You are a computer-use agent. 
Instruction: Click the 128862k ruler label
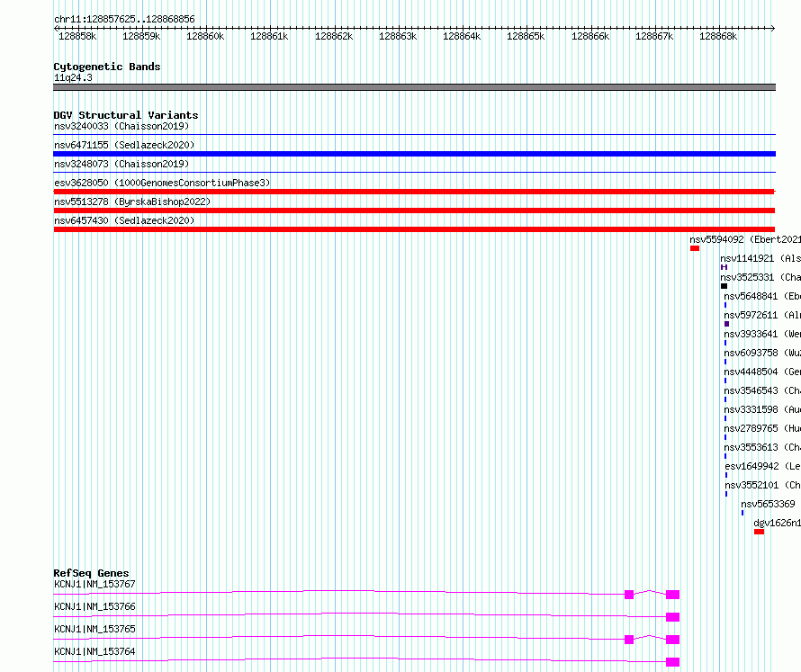tap(334, 36)
